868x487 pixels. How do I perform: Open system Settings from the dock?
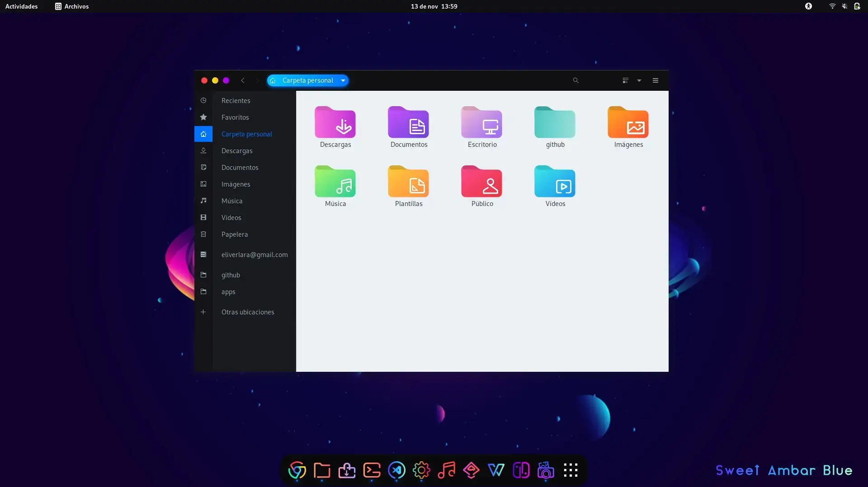coord(421,470)
